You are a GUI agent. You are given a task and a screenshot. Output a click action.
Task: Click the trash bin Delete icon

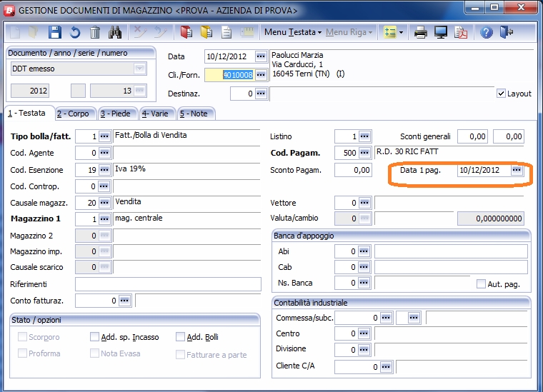[x=95, y=32]
